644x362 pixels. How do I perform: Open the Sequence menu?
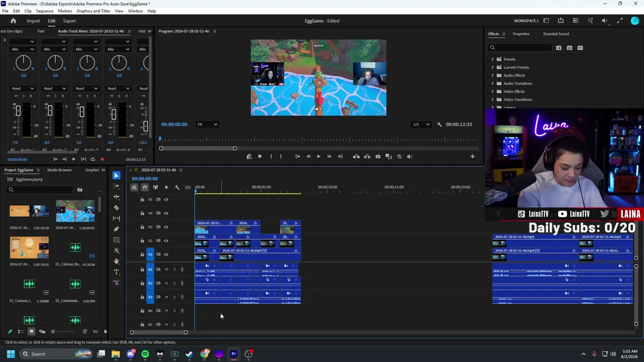(45, 11)
